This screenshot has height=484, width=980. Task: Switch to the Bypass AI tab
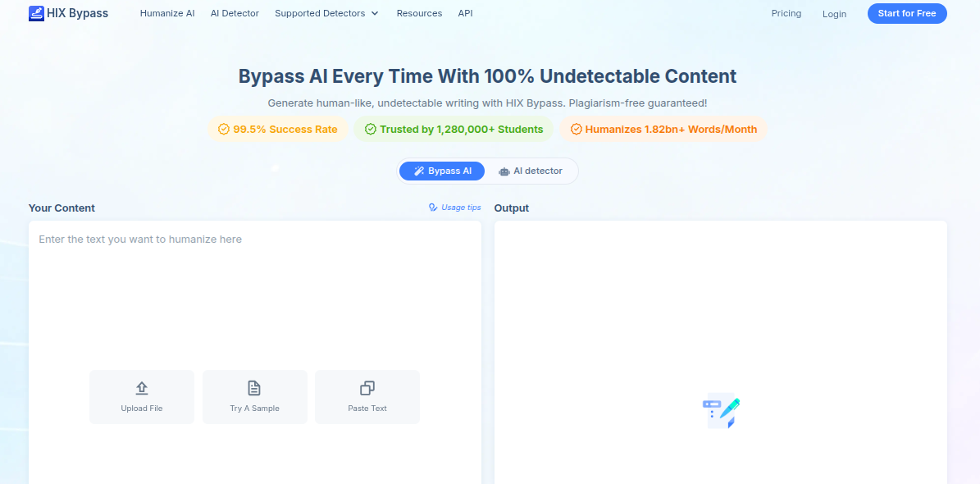442,171
